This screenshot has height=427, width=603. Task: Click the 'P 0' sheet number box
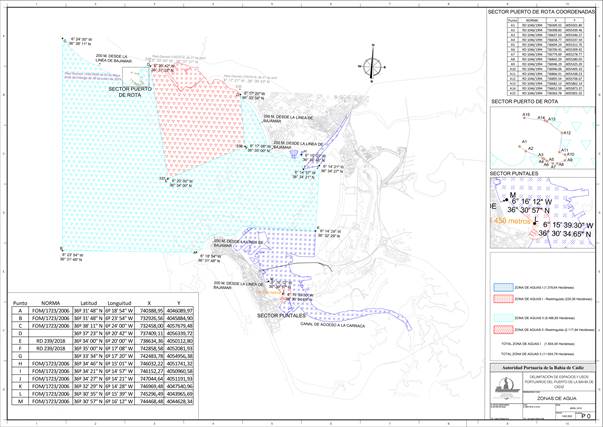coord(586,416)
